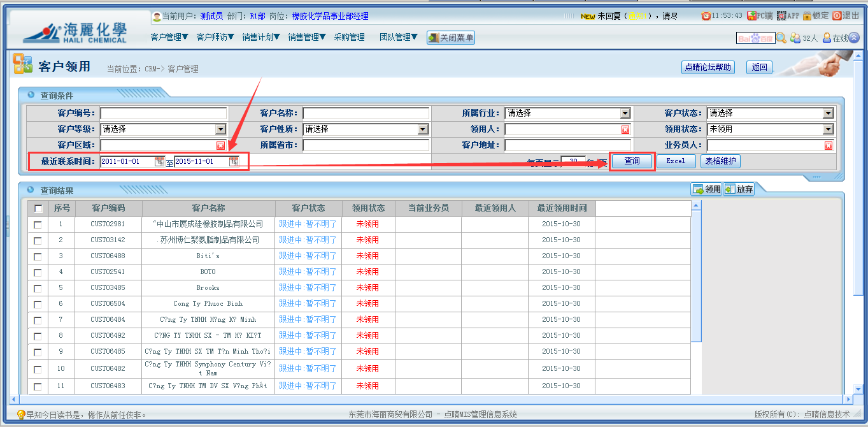Clear the 客户区域 field with red X
The image size is (868, 427).
tap(220, 145)
